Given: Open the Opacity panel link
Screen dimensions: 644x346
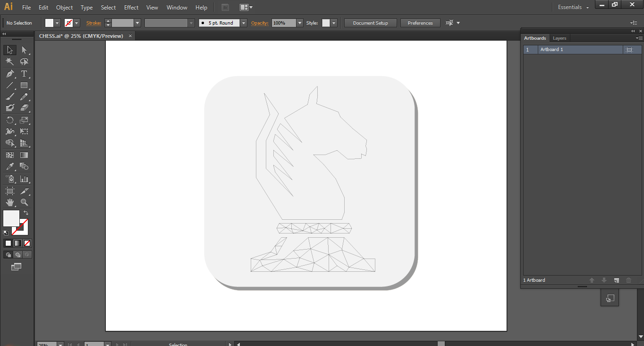Looking at the screenshot, I should (x=260, y=23).
